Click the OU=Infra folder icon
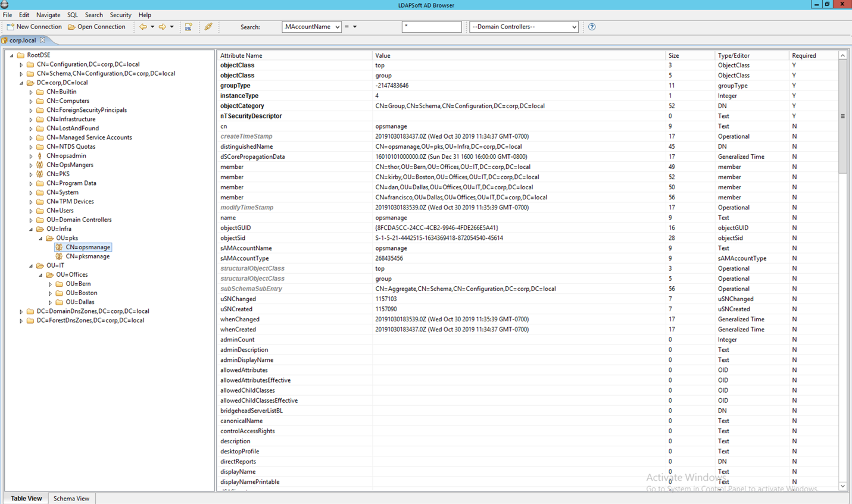852x504 pixels. pos(40,229)
